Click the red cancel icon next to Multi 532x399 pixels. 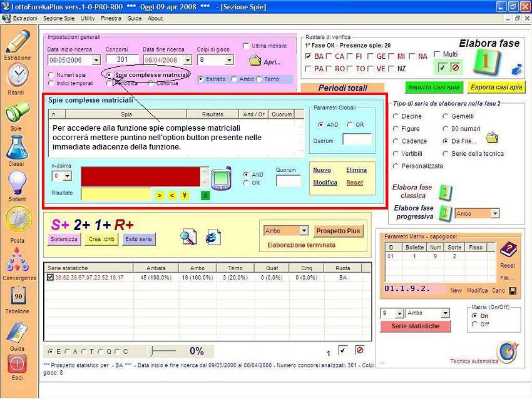pyautogui.click(x=455, y=68)
